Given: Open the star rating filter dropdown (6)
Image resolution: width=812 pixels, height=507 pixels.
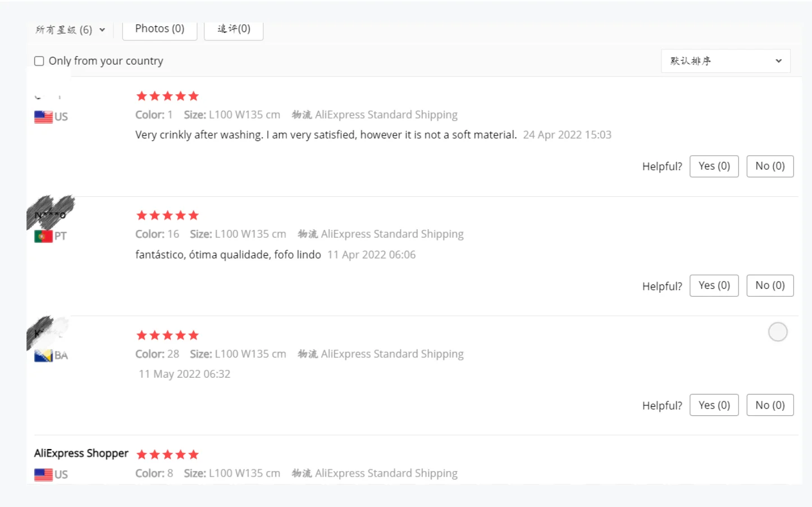Looking at the screenshot, I should pyautogui.click(x=70, y=30).
